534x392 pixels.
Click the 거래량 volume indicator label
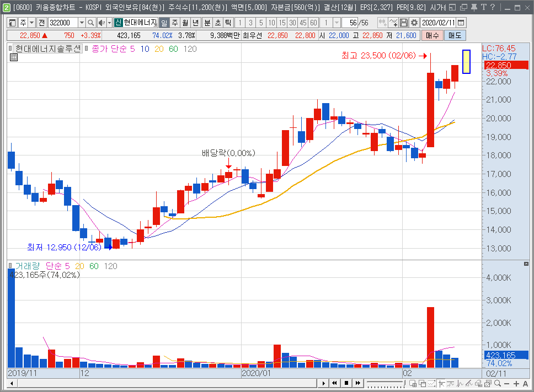tap(27, 266)
